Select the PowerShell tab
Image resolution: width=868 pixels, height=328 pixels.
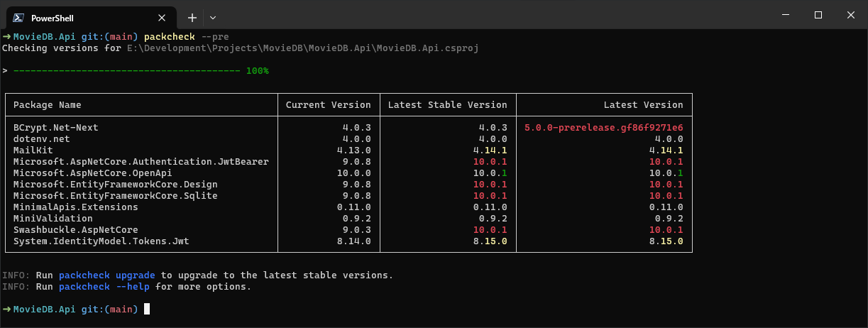coord(91,17)
